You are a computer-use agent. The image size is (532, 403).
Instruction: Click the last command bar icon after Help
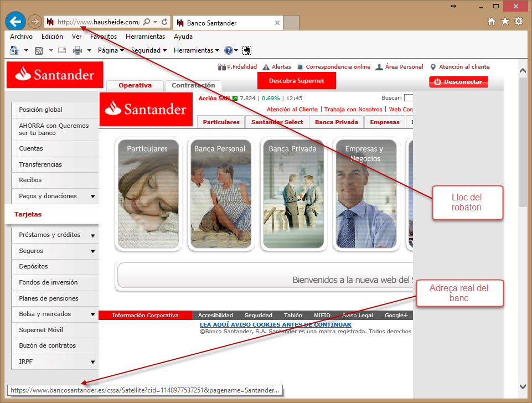coord(247,50)
